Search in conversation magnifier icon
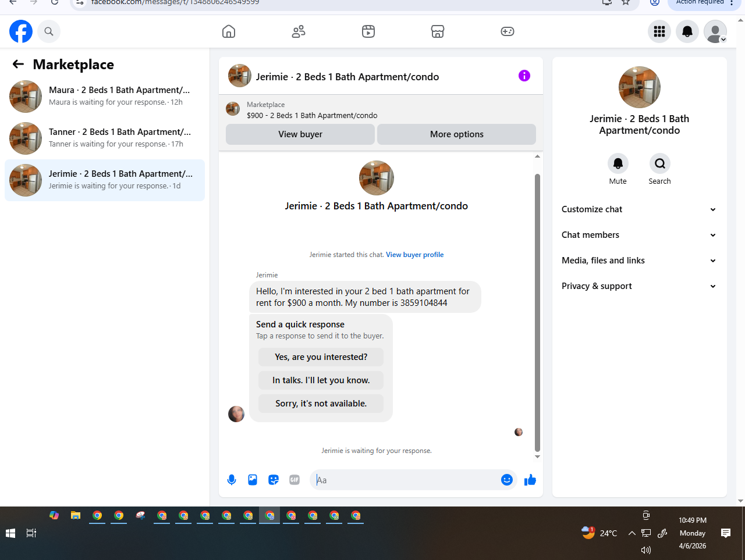The image size is (745, 560). click(660, 163)
